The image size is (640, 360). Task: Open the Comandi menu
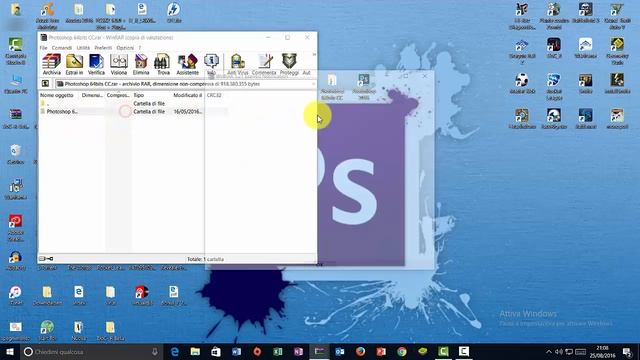(x=62, y=48)
